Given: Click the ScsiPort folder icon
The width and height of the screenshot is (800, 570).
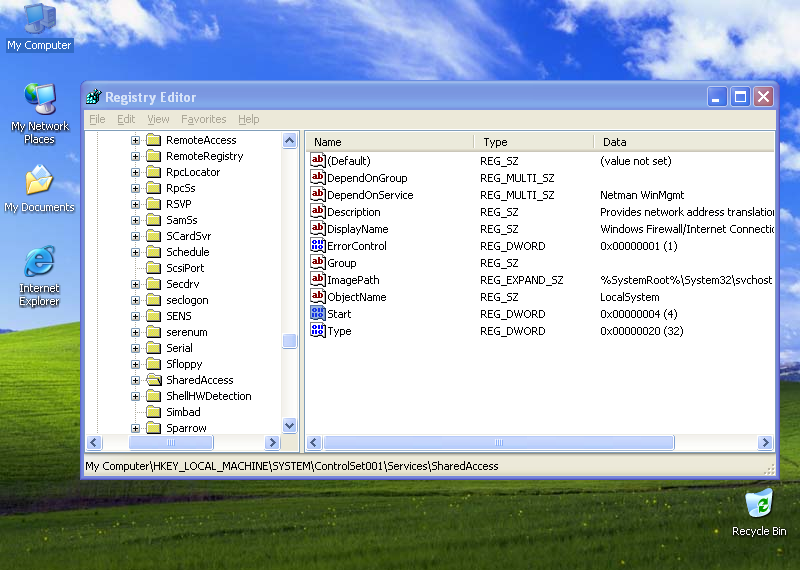Looking at the screenshot, I should click(154, 268).
